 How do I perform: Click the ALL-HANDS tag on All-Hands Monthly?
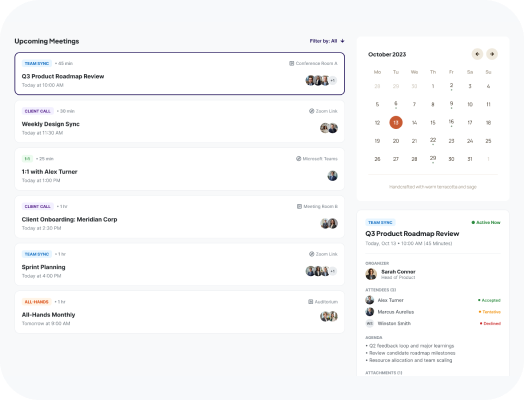(x=36, y=302)
